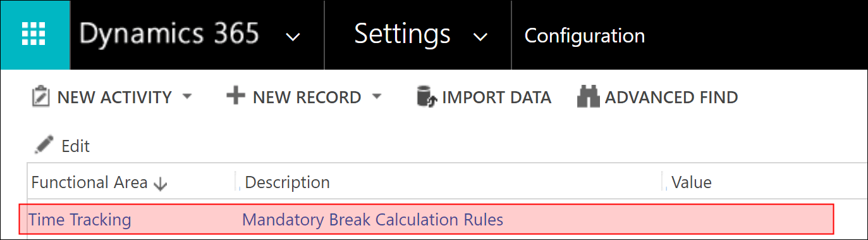
Task: Click the Import Data database icon
Action: [427, 97]
